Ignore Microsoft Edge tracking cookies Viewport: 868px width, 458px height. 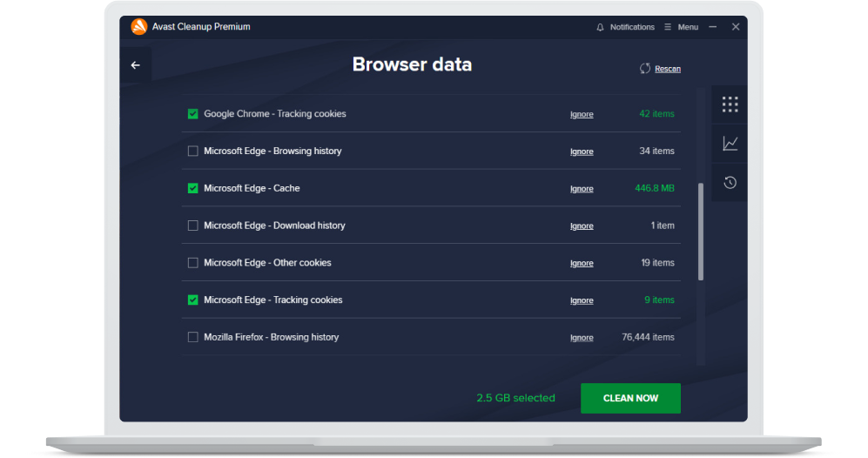pos(582,300)
